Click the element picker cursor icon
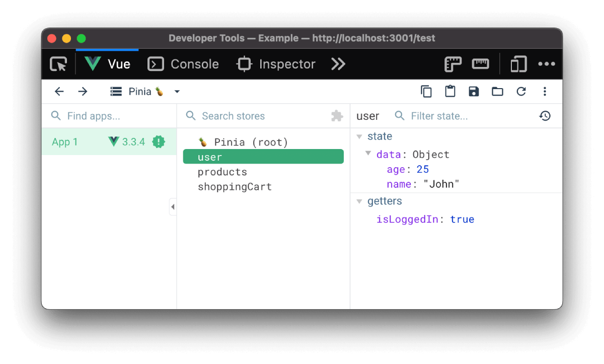The height and width of the screenshot is (364, 604). (58, 64)
